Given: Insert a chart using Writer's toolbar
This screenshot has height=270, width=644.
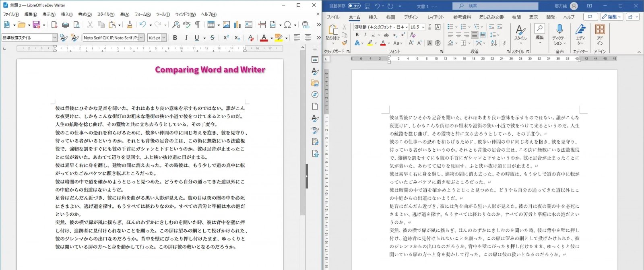Looking at the screenshot, I should point(237,25).
